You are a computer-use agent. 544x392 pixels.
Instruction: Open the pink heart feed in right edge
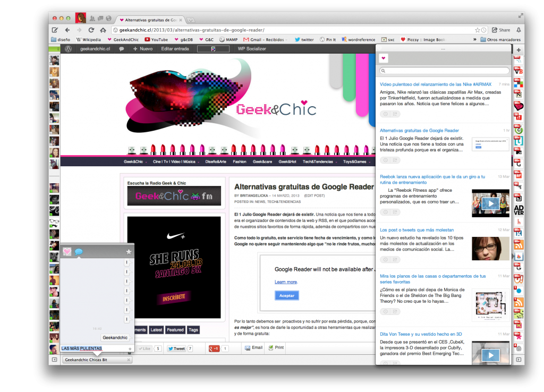tap(518, 106)
